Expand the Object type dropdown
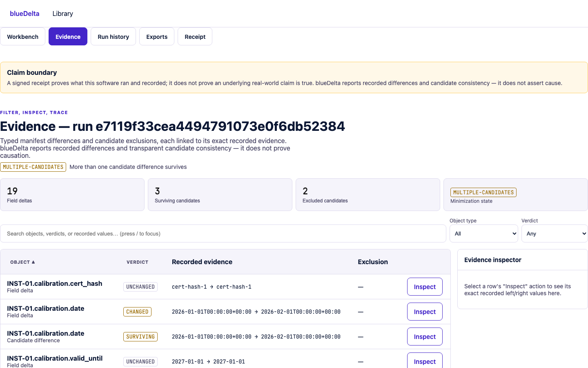Image resolution: width=588 pixels, height=368 pixels. tap(484, 233)
